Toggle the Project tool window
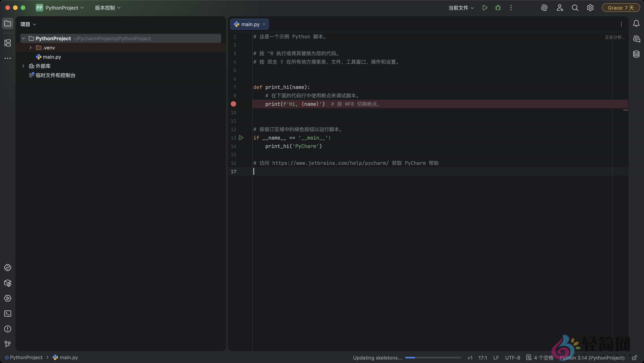This screenshot has width=644, height=363. (x=7, y=24)
